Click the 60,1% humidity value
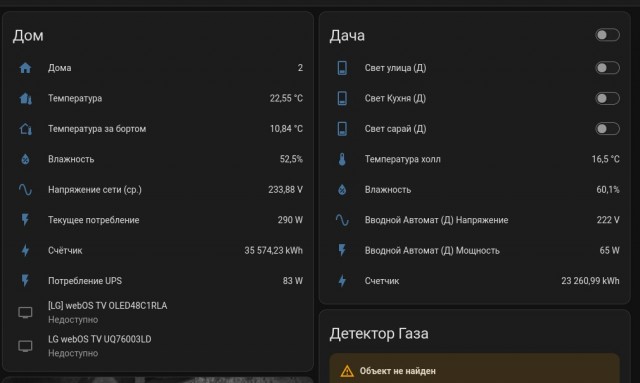This screenshot has width=640, height=383. click(608, 190)
